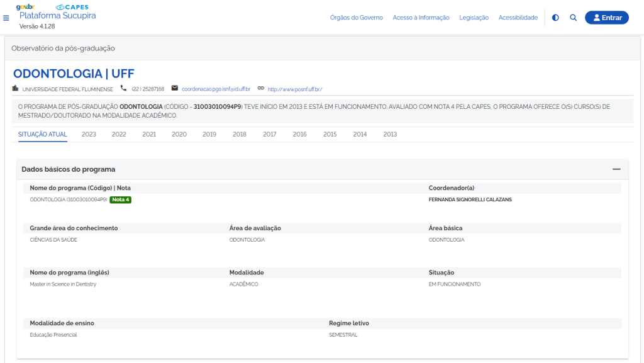
Task: Switch to the 2023 tab
Action: click(89, 134)
